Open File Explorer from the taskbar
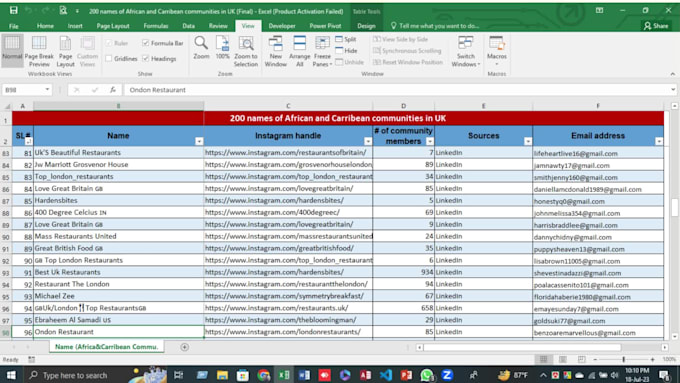 [222, 375]
